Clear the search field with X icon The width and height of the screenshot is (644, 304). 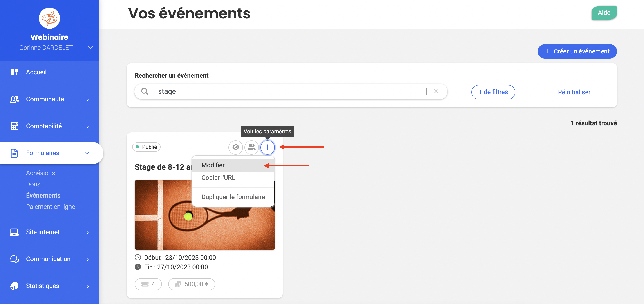(x=436, y=91)
